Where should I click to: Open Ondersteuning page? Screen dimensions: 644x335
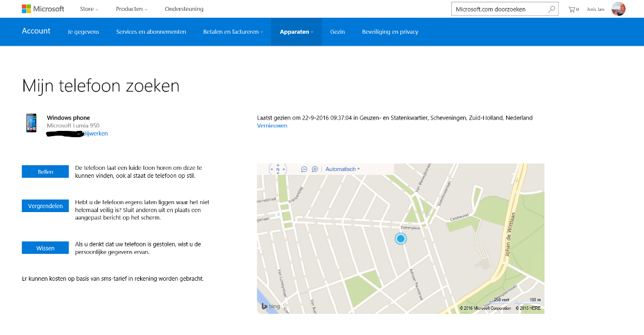[184, 9]
